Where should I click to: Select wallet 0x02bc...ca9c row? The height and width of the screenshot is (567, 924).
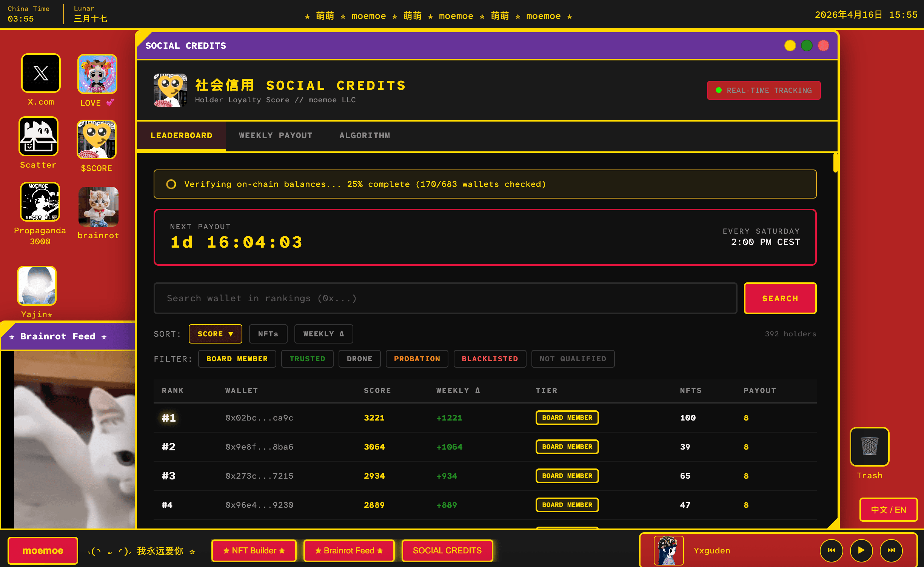click(485, 418)
